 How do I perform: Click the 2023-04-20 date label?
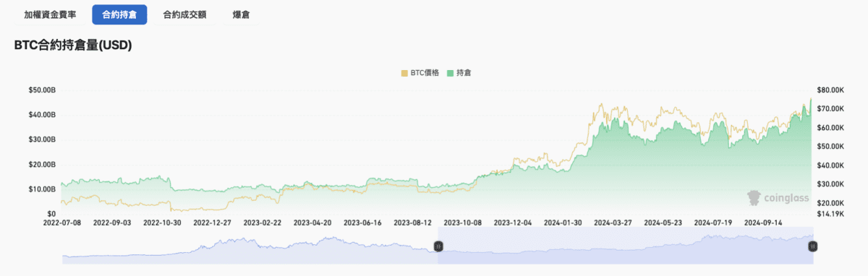(312, 223)
